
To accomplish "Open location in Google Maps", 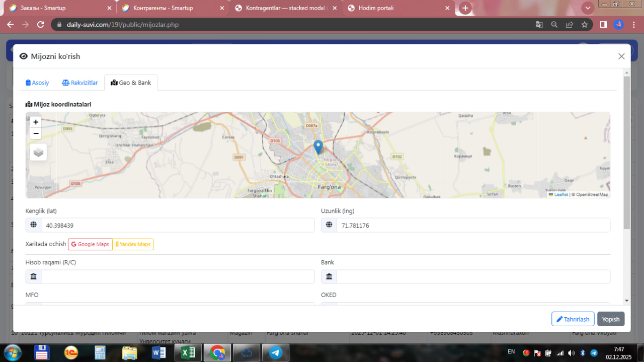I will point(90,244).
